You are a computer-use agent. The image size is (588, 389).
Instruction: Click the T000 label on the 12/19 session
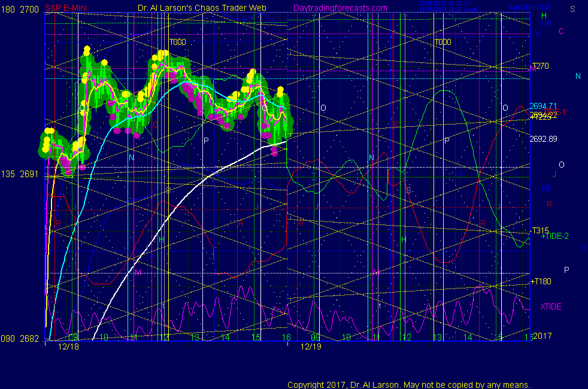click(443, 42)
